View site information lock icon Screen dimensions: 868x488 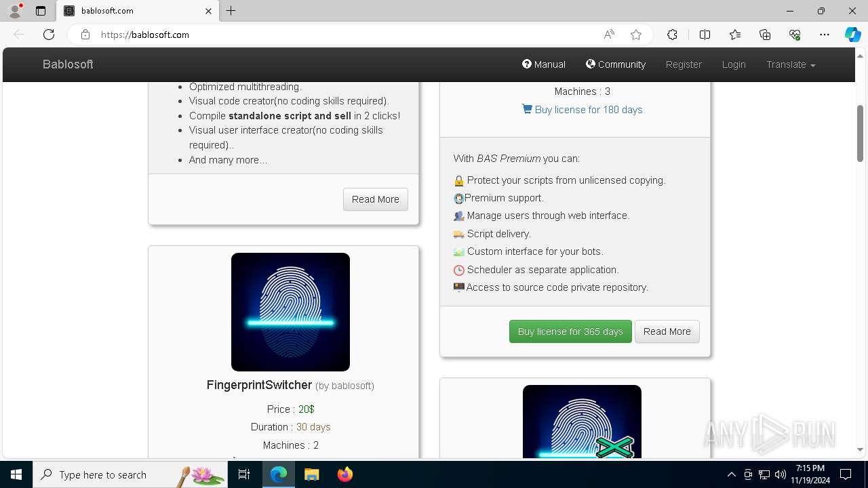85,35
